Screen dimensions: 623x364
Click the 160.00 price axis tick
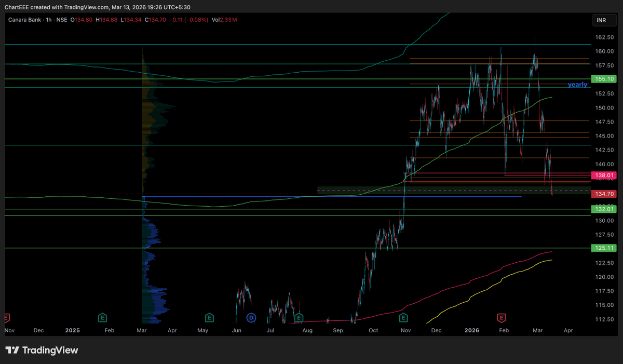[603, 51]
